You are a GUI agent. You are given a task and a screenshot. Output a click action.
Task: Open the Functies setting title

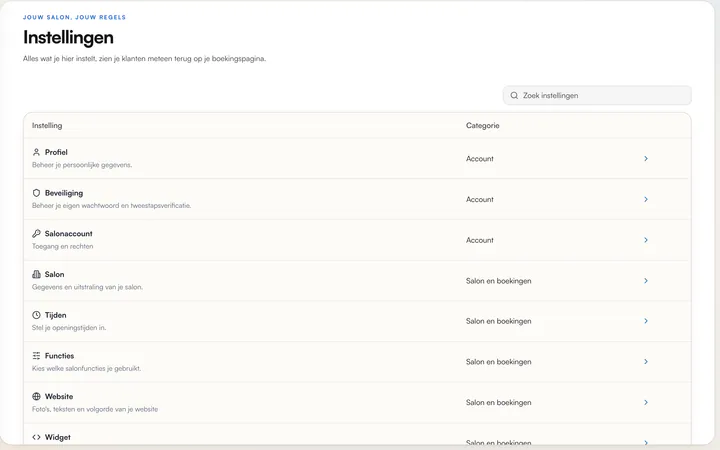tap(59, 355)
